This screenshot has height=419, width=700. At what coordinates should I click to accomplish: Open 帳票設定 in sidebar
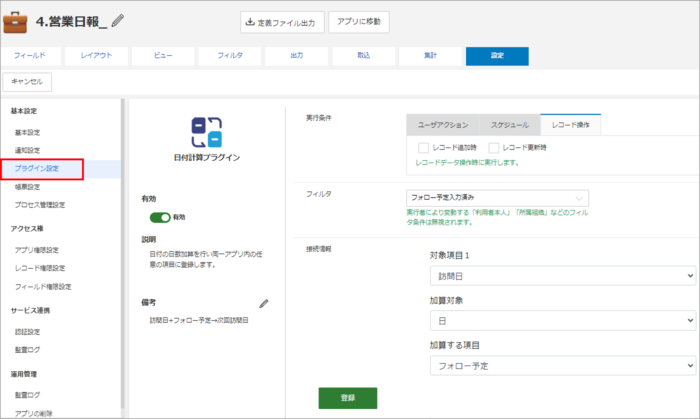(x=27, y=187)
